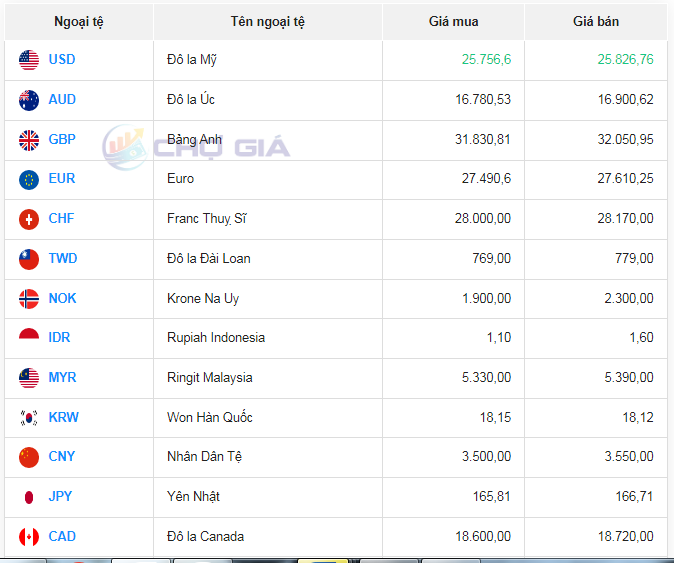This screenshot has height=563, width=674.
Task: Click CNY sell price 3.550,00
Action: coord(629,456)
